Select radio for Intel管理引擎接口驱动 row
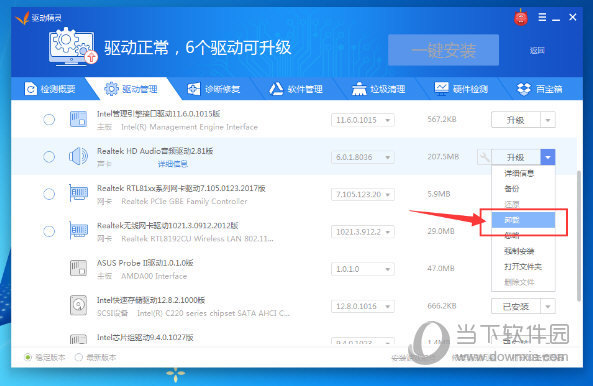 click(x=48, y=119)
